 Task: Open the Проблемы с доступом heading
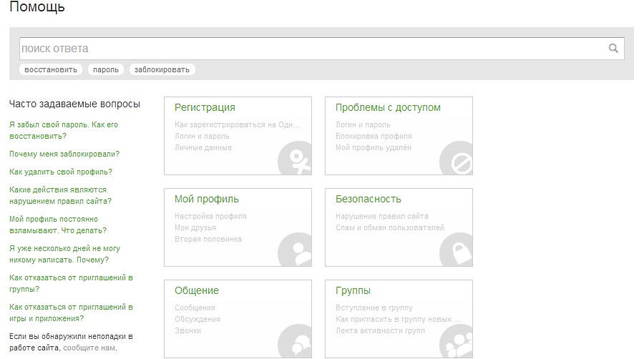coord(388,107)
